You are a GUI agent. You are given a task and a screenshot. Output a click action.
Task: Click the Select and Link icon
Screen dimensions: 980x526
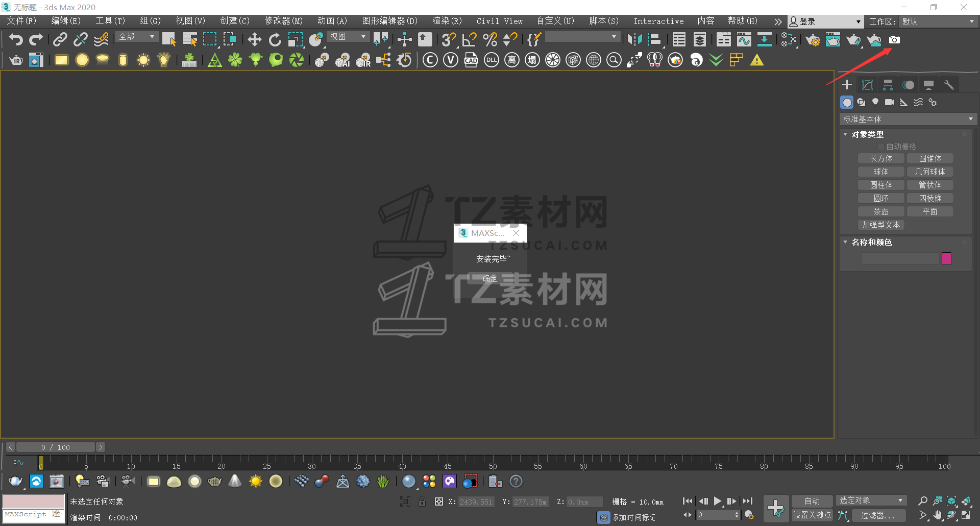coord(60,39)
